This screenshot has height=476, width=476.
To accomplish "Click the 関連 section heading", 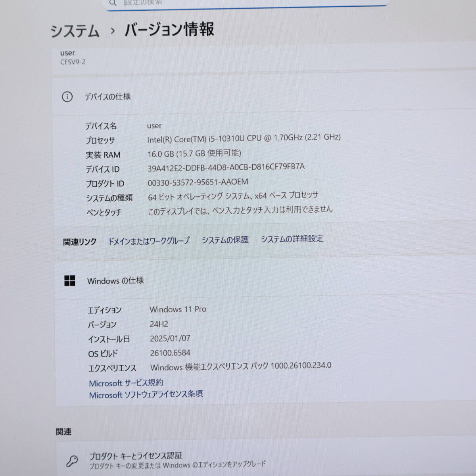I will pyautogui.click(x=63, y=432).
